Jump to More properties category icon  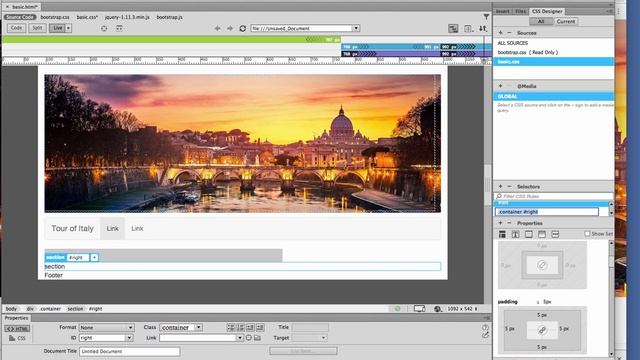pyautogui.click(x=555, y=234)
